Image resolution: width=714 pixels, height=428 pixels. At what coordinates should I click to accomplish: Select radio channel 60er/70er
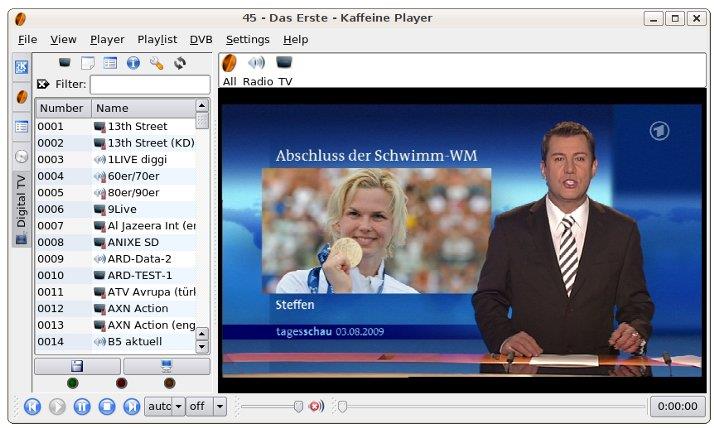tap(127, 176)
